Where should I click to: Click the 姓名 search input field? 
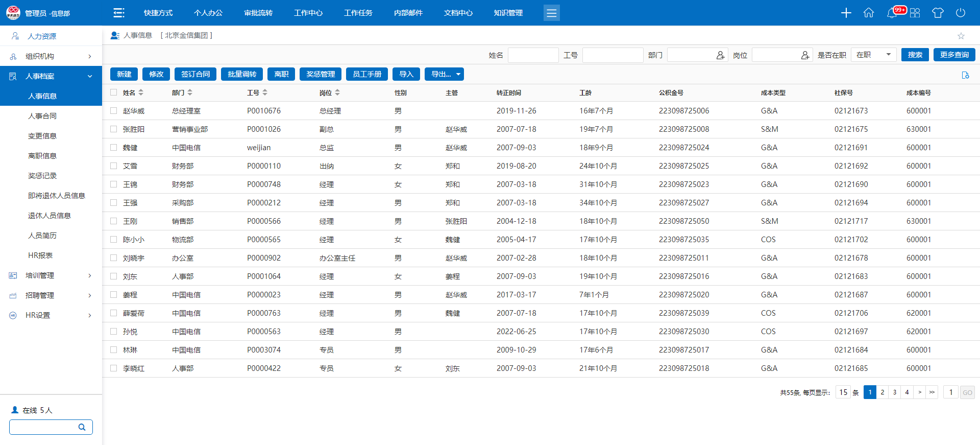[533, 55]
